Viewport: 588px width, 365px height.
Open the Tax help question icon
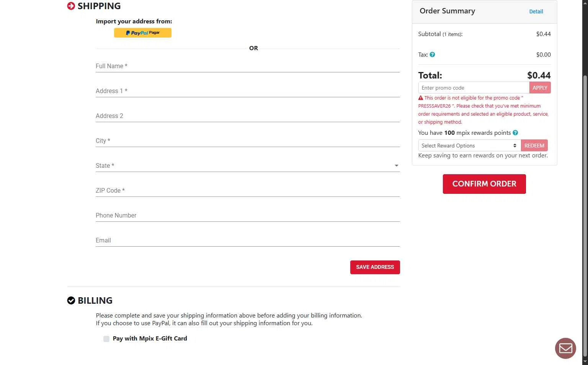tap(432, 55)
